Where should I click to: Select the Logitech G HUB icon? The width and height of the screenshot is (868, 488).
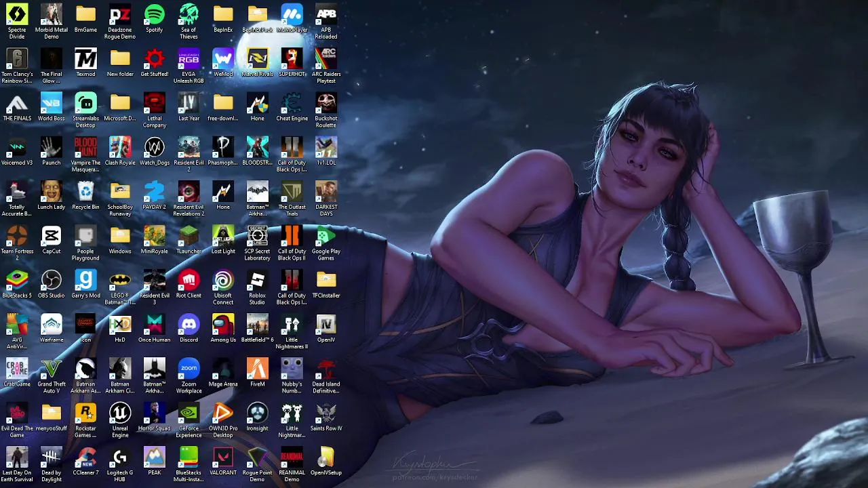pyautogui.click(x=120, y=457)
